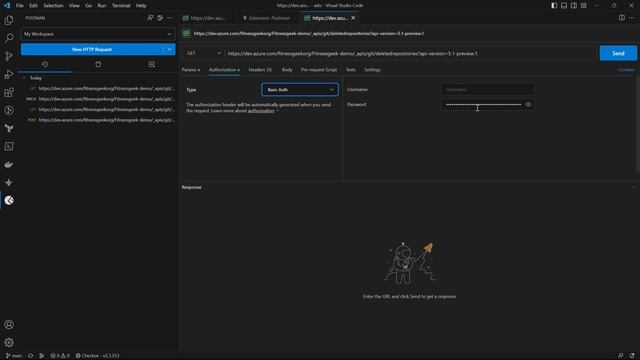Click the New HTTP Request button
The image size is (640, 360).
(92, 49)
